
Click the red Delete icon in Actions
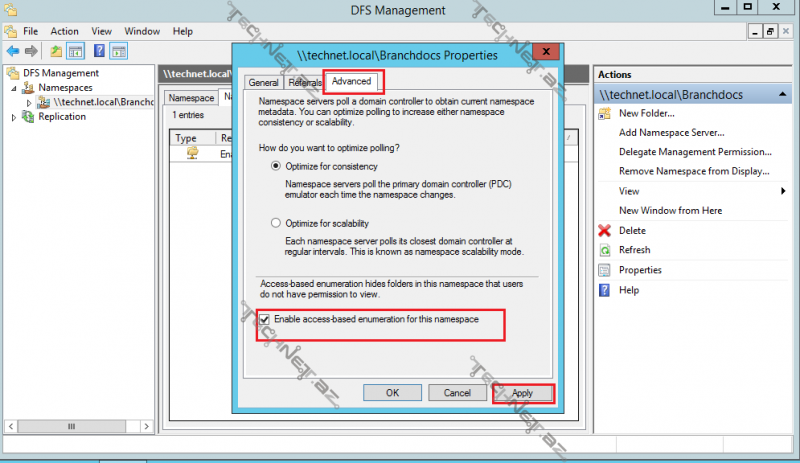click(604, 230)
